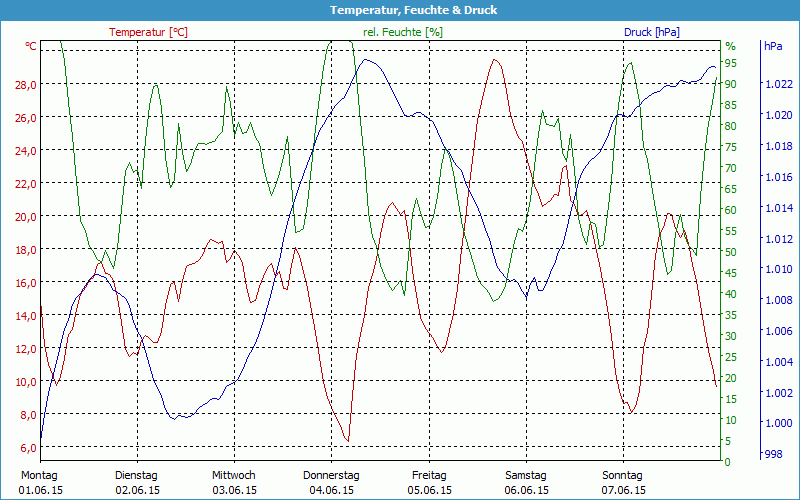
Task: Click the 8,0 temperature axis value
Action: point(28,414)
